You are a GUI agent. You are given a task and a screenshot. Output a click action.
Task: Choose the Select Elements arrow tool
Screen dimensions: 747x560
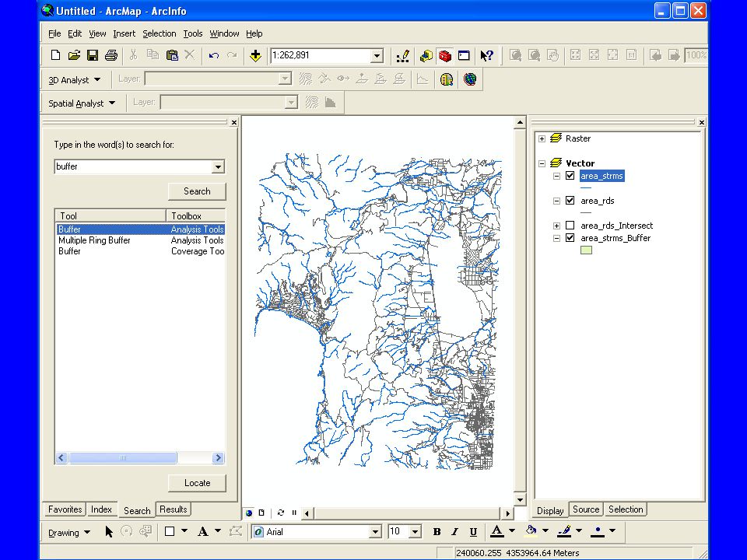(x=109, y=531)
